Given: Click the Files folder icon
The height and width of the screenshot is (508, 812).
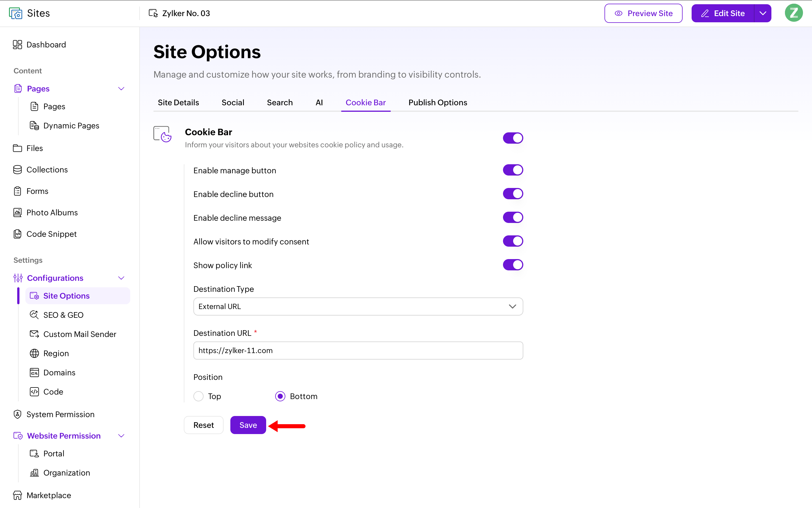Looking at the screenshot, I should tap(17, 148).
